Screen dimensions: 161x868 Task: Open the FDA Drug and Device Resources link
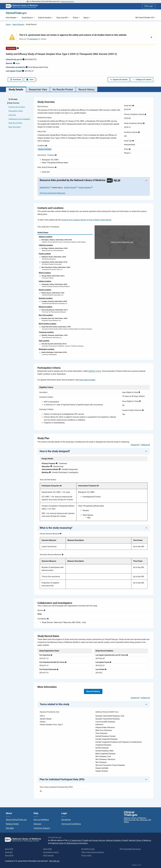pos(52,193)
